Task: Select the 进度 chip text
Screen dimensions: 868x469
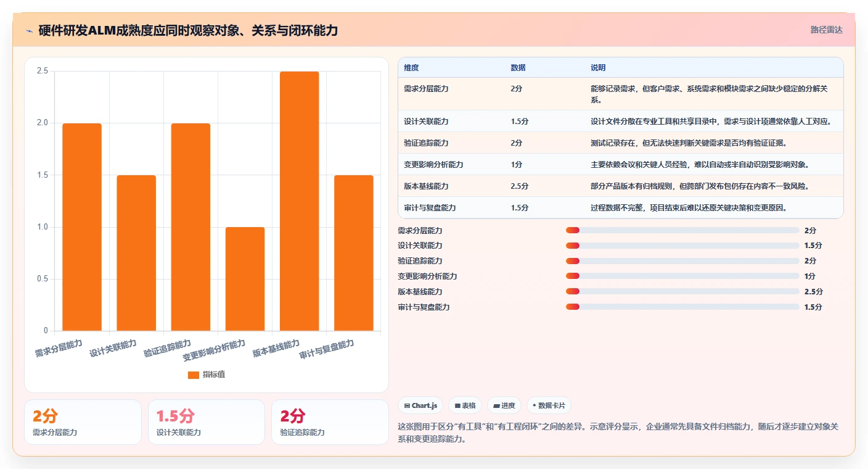Action: click(x=508, y=405)
